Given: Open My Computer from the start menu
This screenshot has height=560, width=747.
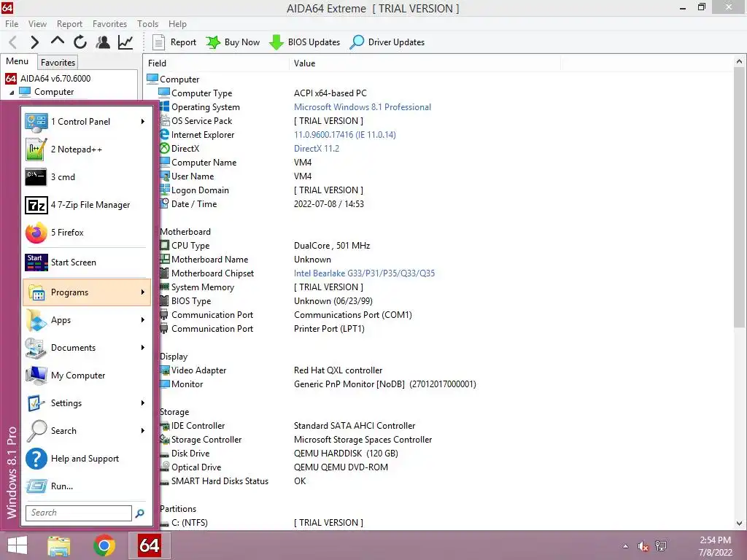Looking at the screenshot, I should tap(86, 376).
